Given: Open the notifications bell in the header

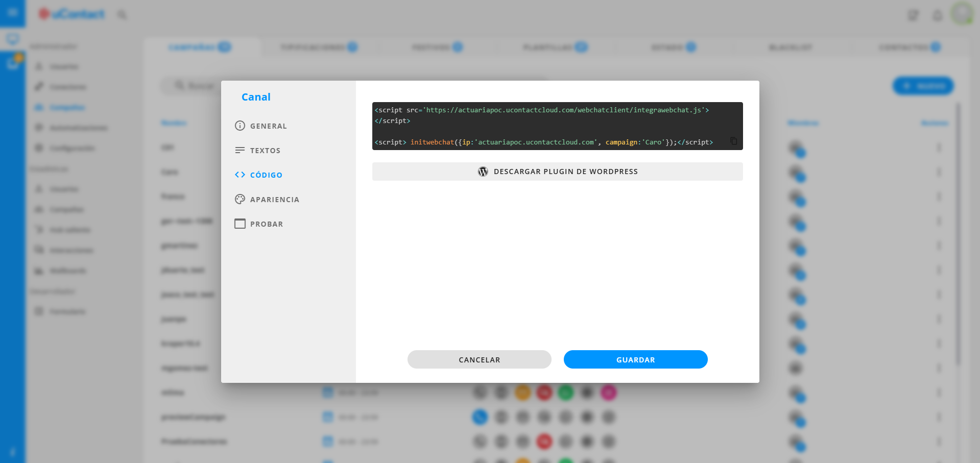Looking at the screenshot, I should [x=938, y=15].
